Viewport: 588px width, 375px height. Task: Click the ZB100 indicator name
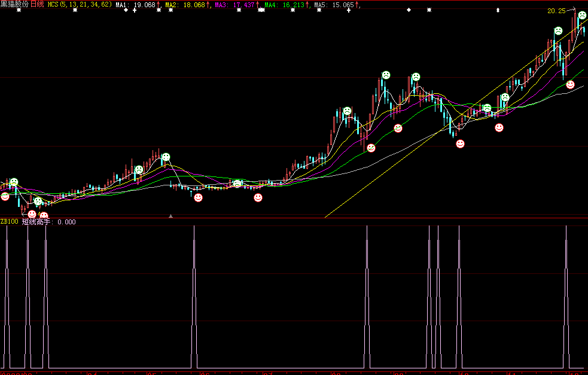(x=9, y=222)
